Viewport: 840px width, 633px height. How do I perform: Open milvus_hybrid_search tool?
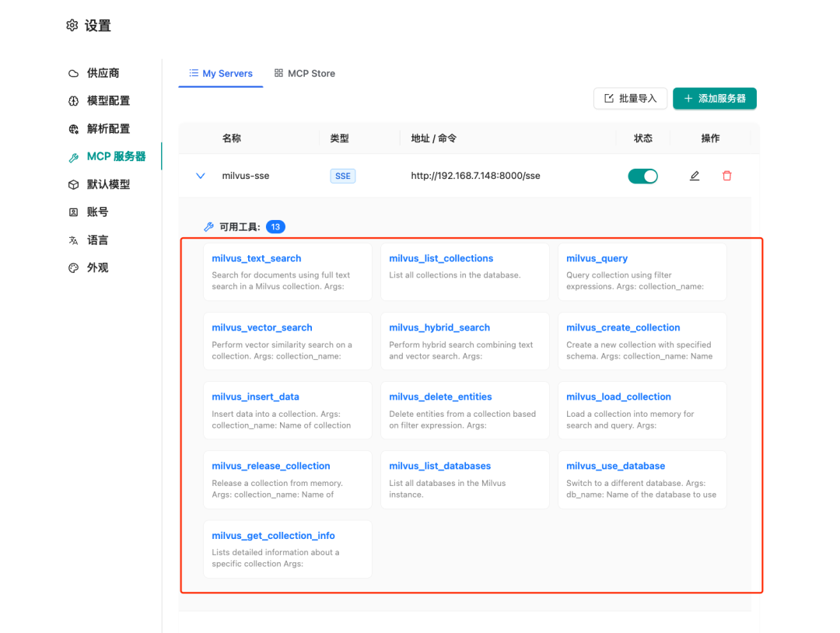[x=465, y=341]
